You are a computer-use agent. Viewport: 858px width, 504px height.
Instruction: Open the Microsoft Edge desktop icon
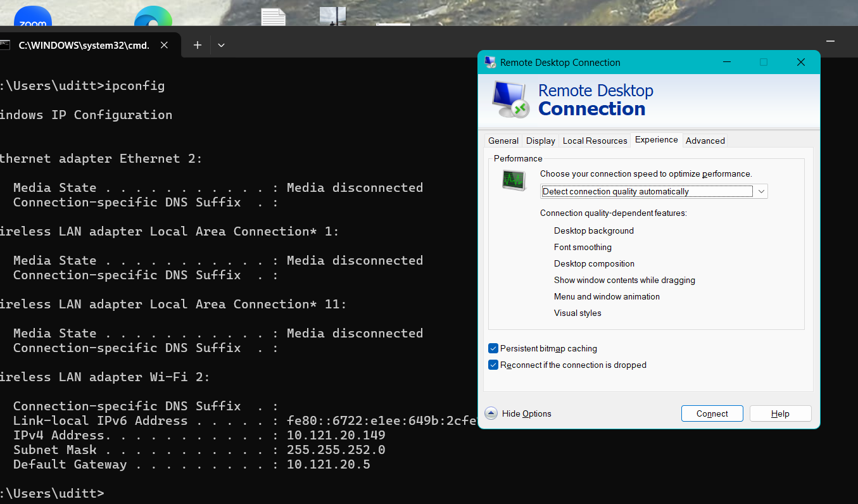click(153, 16)
